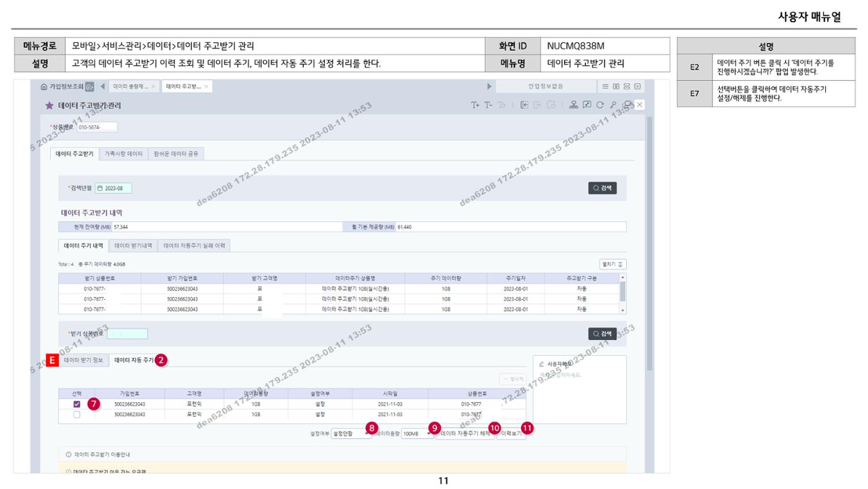Click the 주고받기 구분 column header
Viewport: 868px width, 489px height.
581,279
